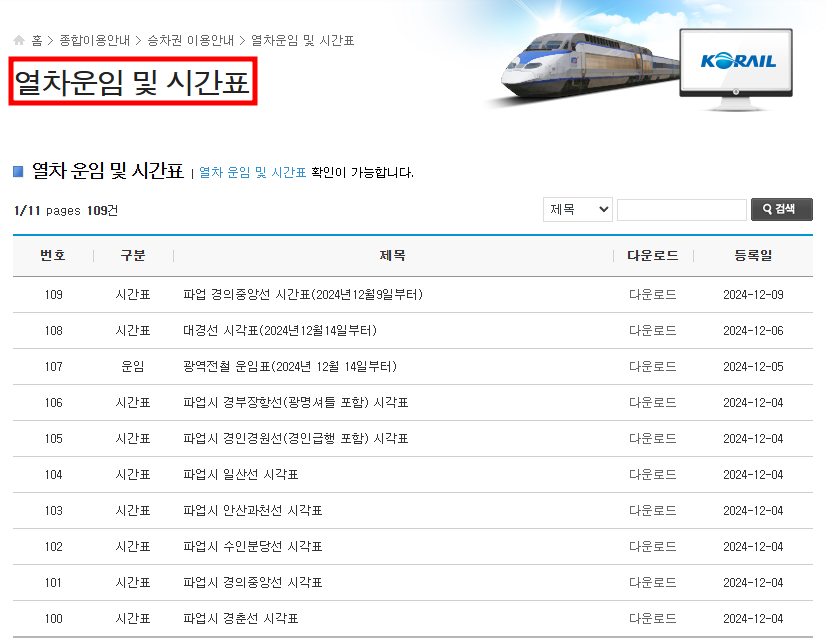Click row number 100
The image size is (826, 644).
(x=53, y=619)
